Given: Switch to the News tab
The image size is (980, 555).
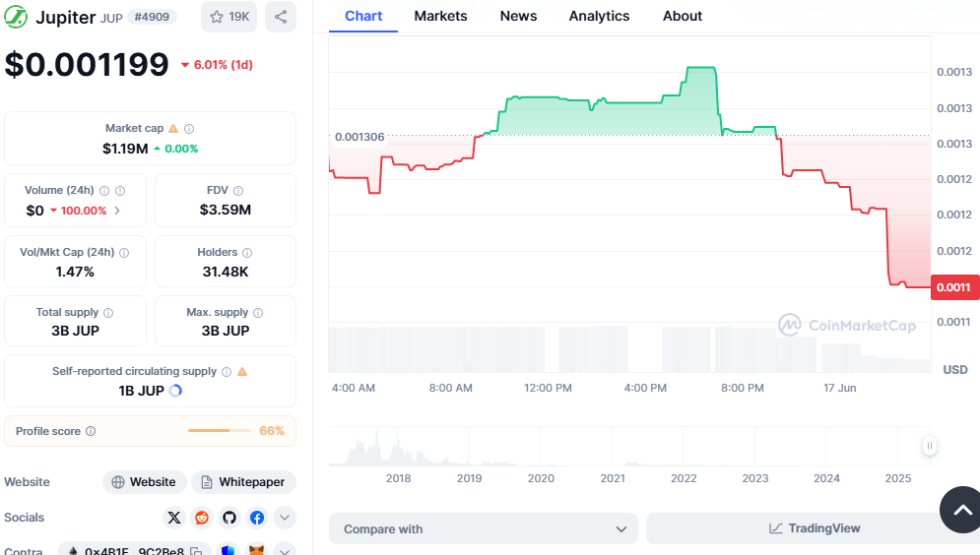Looking at the screenshot, I should click(518, 16).
